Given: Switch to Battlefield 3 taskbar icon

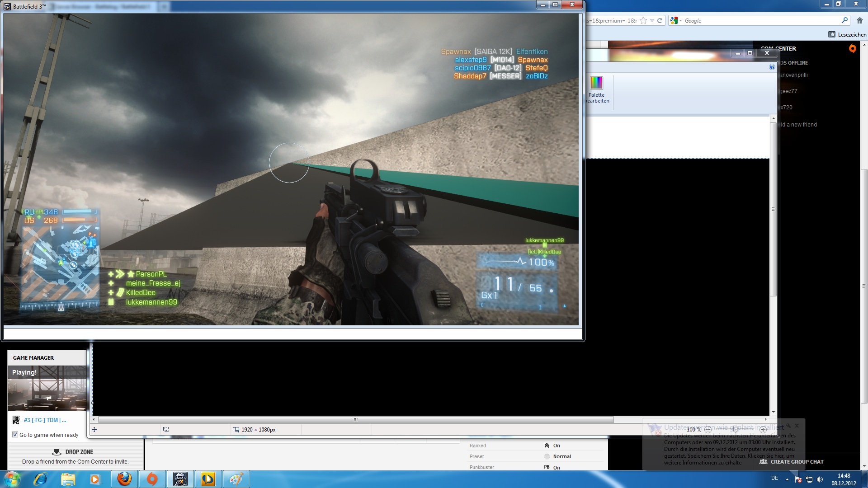Looking at the screenshot, I should coord(180,479).
